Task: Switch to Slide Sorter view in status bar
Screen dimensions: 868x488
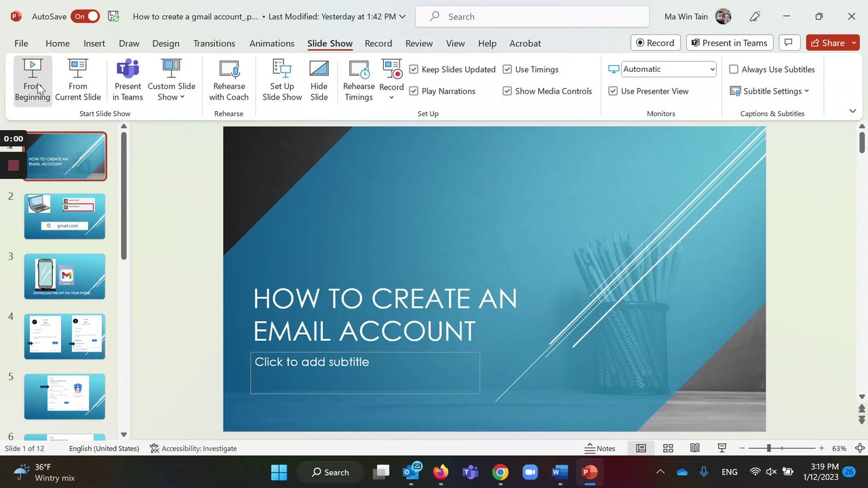Action: [x=668, y=448]
